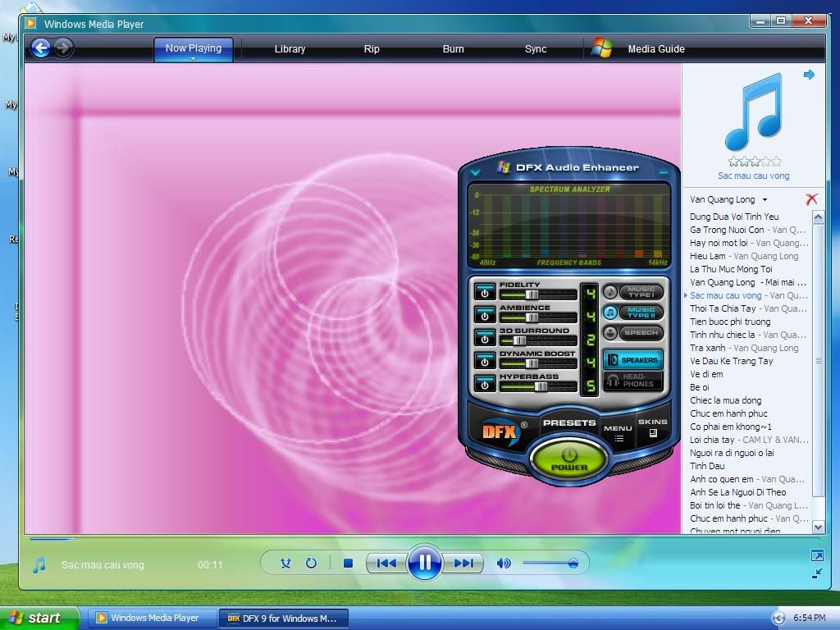
Task: Select Music Type I mode
Action: coord(633,292)
